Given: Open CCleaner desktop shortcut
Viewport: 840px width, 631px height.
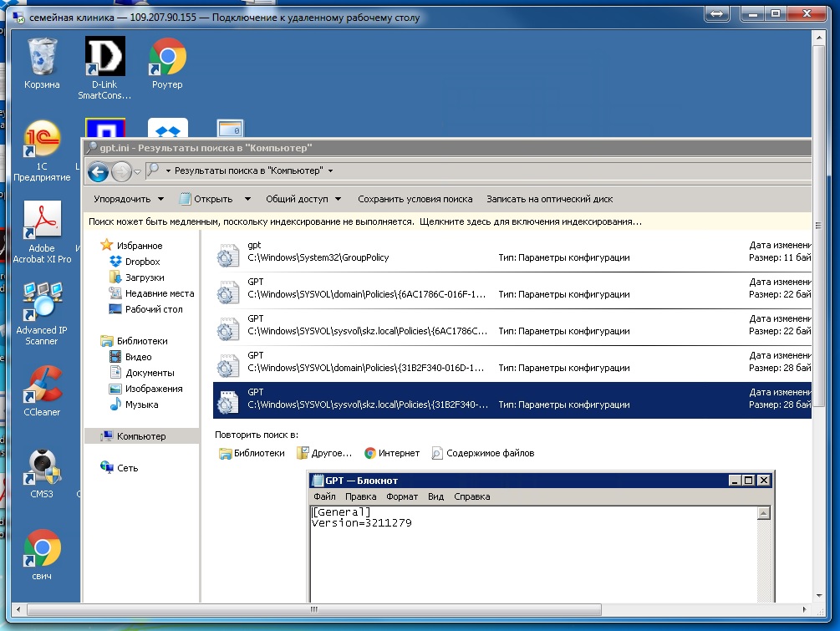Looking at the screenshot, I should click(x=42, y=390).
